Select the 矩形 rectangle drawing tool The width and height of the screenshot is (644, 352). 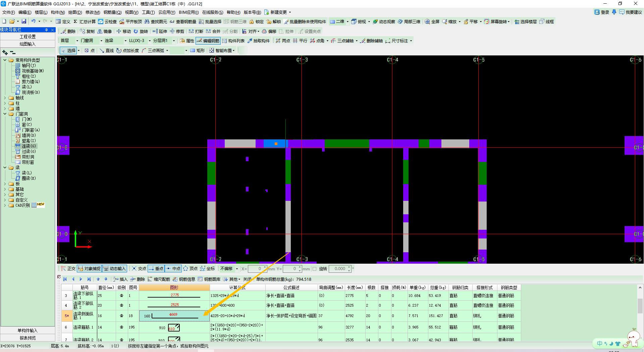point(198,50)
